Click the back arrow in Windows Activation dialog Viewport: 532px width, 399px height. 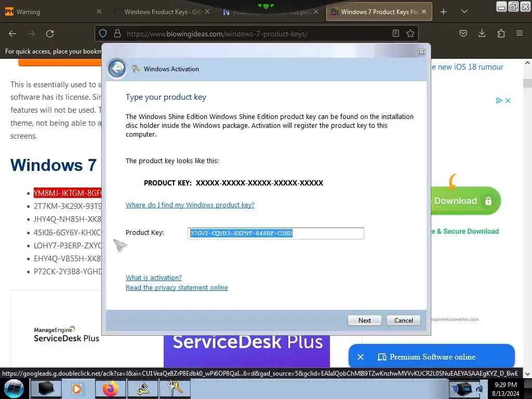click(117, 69)
